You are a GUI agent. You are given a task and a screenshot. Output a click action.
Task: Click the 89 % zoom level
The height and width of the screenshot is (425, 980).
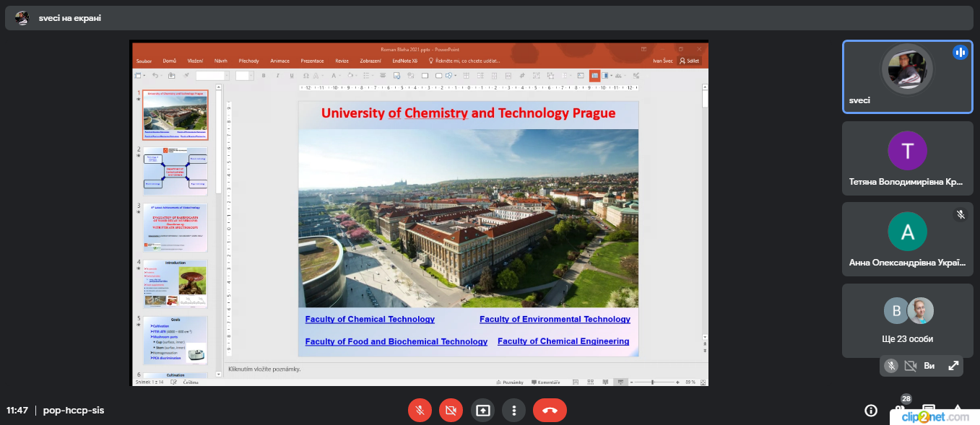pyautogui.click(x=690, y=382)
